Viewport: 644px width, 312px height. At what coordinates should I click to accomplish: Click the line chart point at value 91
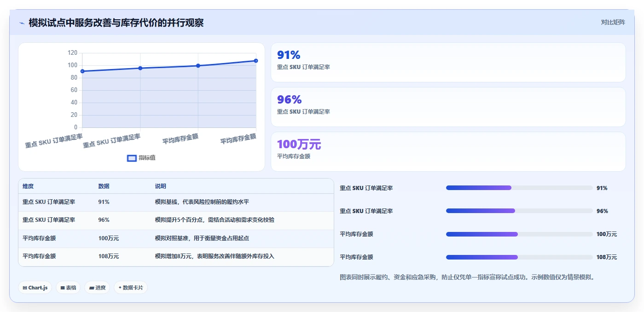[82, 71]
